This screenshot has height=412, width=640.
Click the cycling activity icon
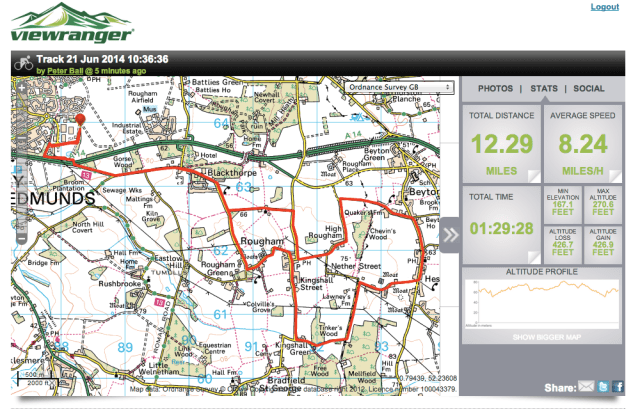point(22,63)
